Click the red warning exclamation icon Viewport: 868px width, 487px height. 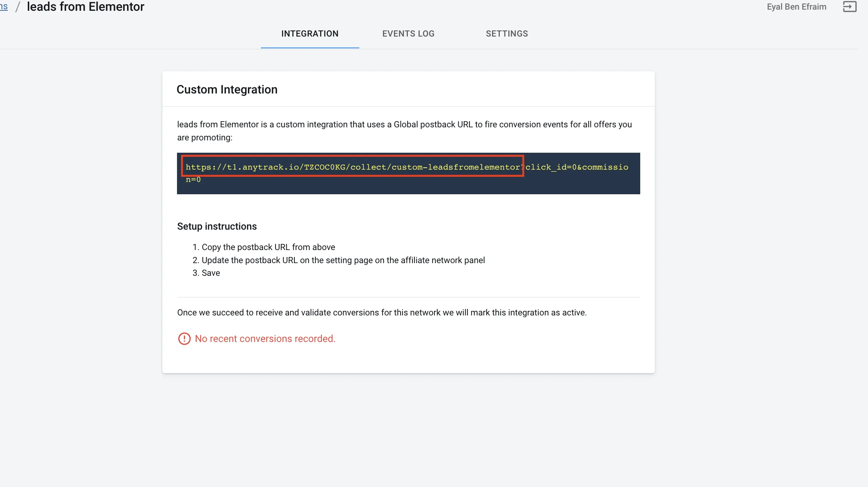tap(184, 339)
